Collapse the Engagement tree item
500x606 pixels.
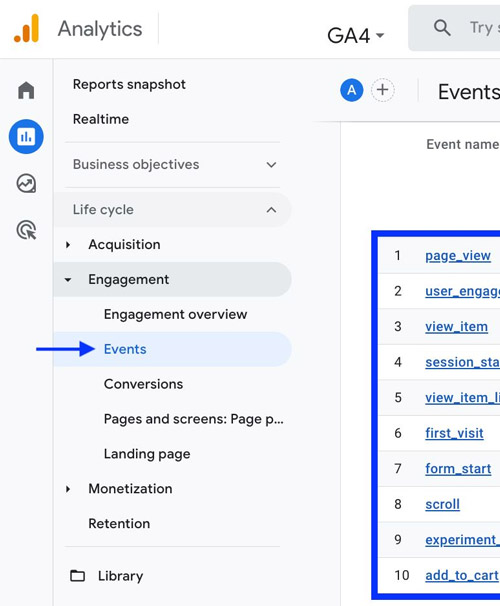(x=68, y=279)
